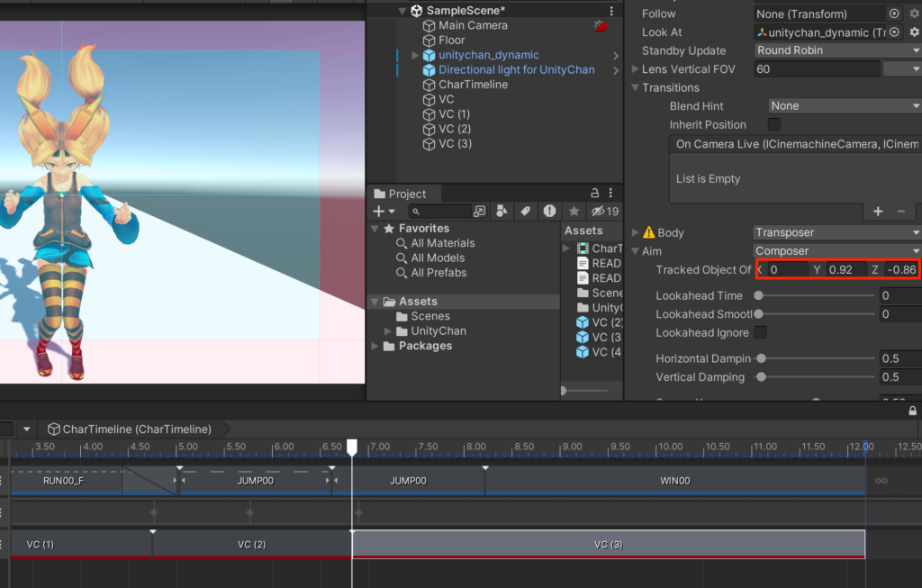Click the open-in-Search window icon
Screen dimensions: 922x588
tap(480, 211)
